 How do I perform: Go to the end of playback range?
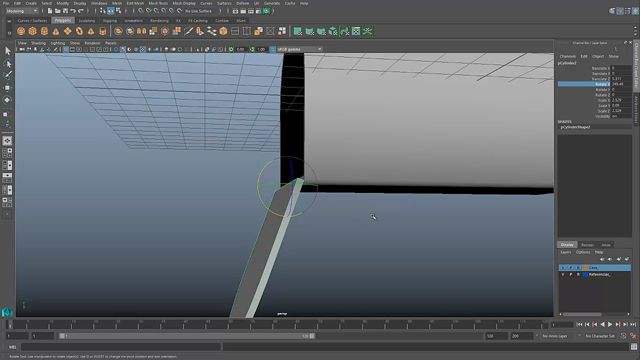click(x=633, y=324)
